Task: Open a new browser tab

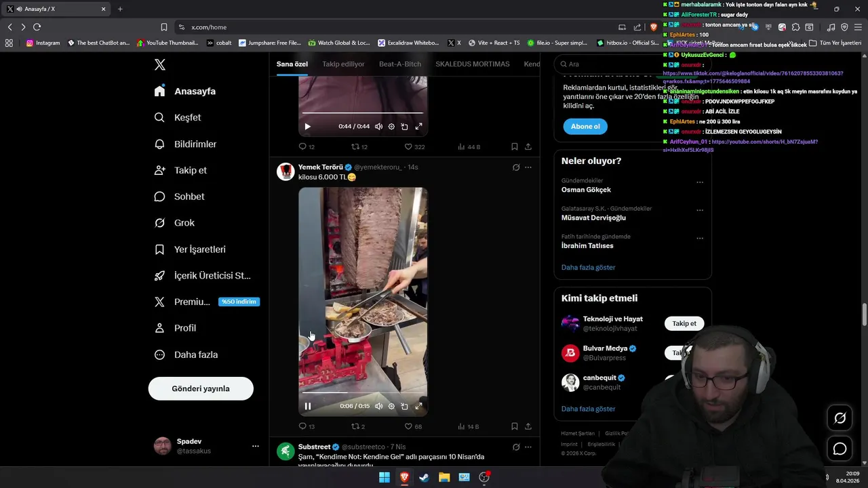Action: pos(120,9)
